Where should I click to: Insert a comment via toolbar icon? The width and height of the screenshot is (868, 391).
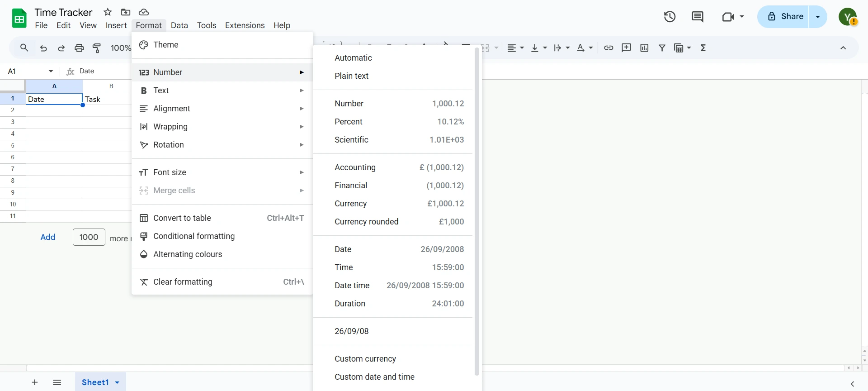(626, 48)
